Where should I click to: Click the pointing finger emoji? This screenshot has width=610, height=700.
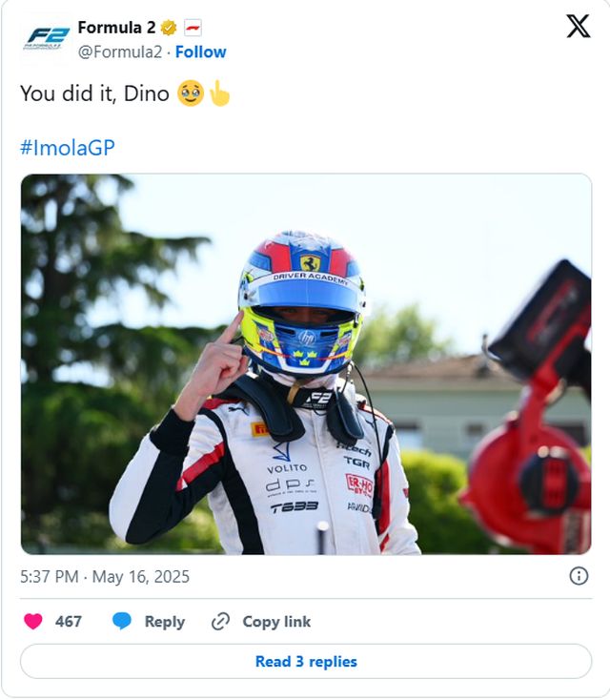click(219, 93)
